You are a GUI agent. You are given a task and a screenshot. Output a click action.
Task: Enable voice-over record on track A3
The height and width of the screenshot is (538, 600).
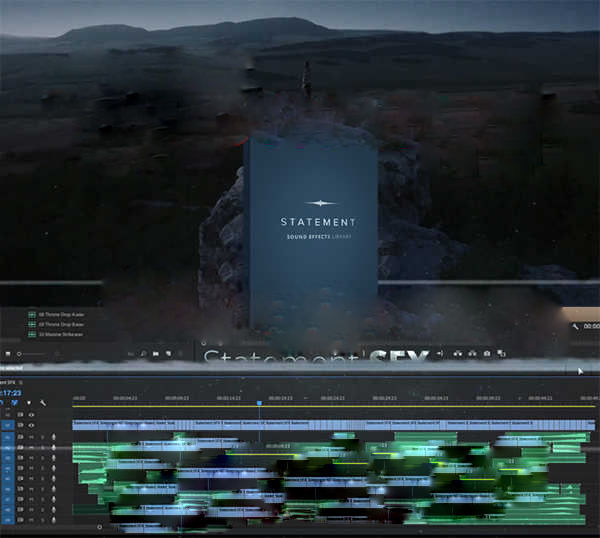pos(54,458)
